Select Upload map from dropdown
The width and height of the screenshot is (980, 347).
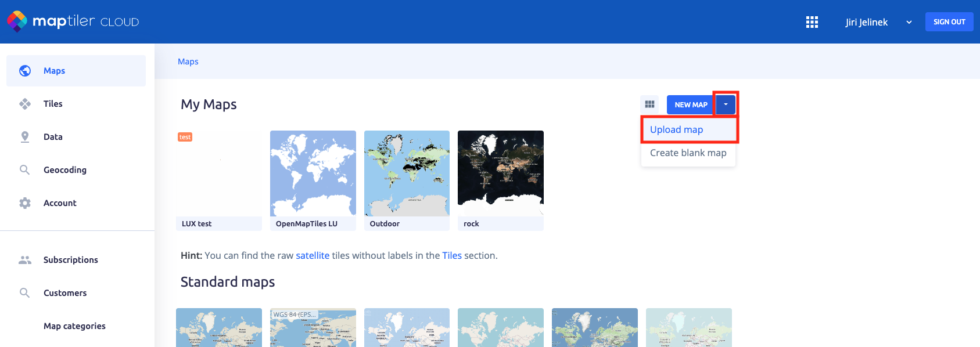[676, 130]
